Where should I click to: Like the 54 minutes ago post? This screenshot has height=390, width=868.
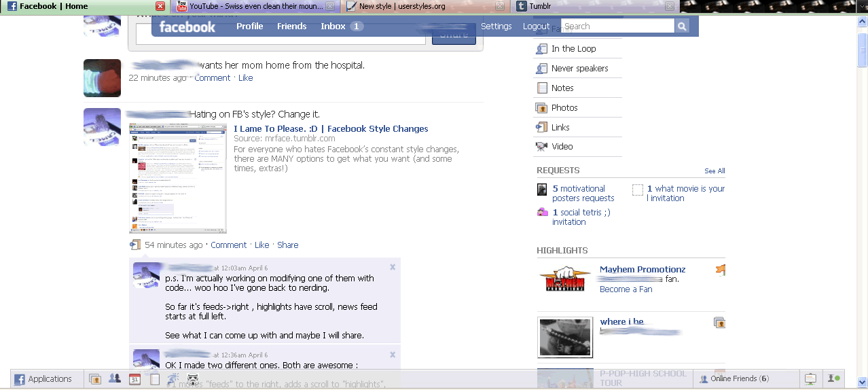261,245
